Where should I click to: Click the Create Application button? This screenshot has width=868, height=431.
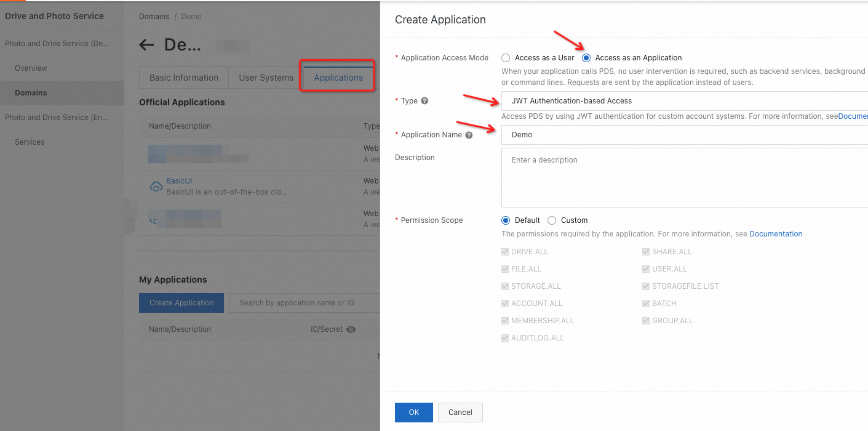tap(181, 303)
